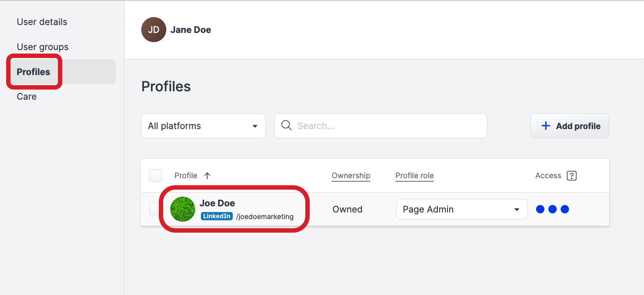Screen dimensions: 644x295
Task: Click the LinkedIn badge under Joe Doe
Action: coord(217,216)
